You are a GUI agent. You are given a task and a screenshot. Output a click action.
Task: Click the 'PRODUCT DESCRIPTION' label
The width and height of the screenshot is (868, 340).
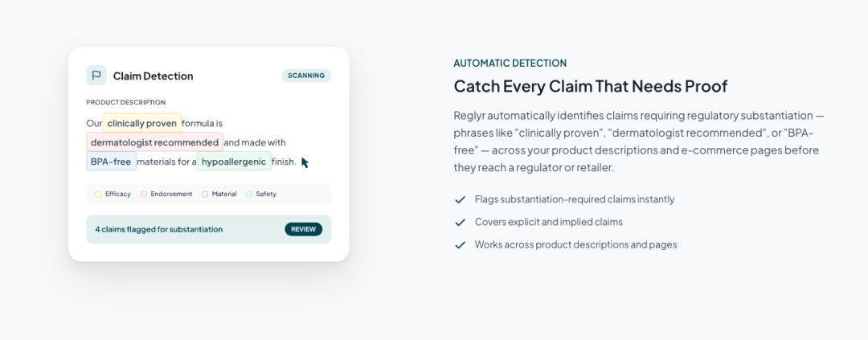[126, 102]
